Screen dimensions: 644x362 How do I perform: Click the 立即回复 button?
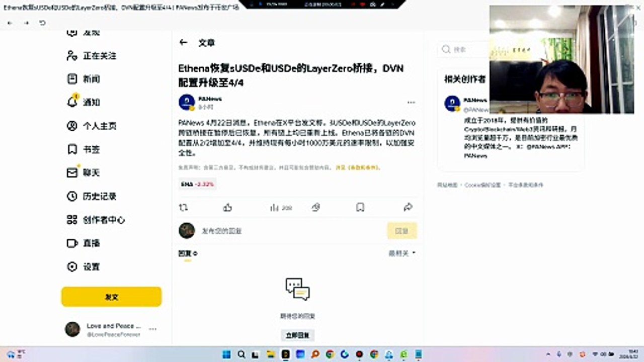tap(297, 335)
